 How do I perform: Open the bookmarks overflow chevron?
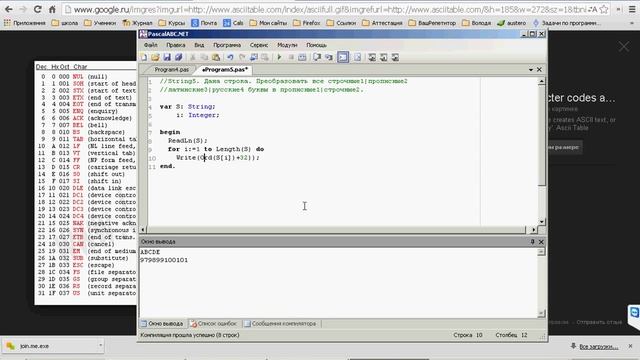(632, 23)
